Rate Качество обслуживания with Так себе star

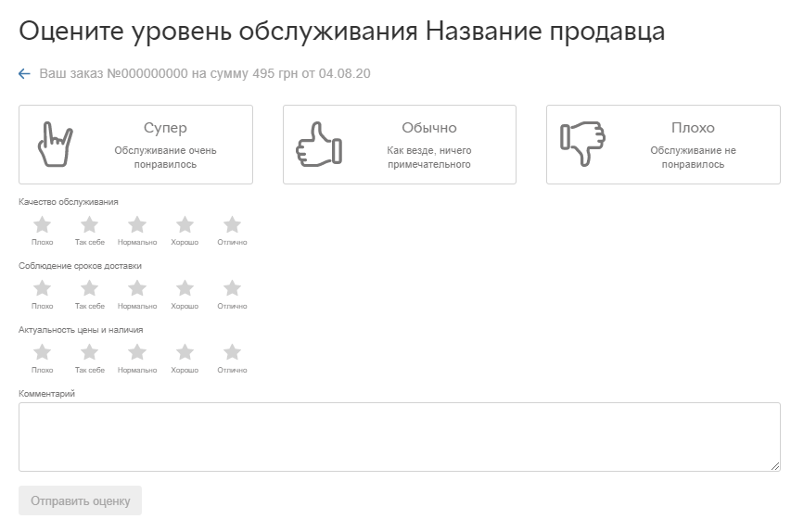(90, 224)
